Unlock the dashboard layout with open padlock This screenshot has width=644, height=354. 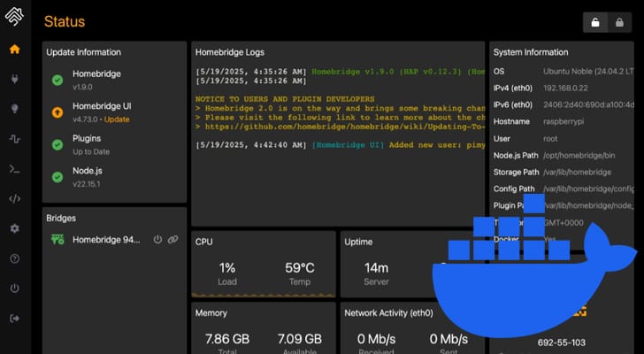595,23
